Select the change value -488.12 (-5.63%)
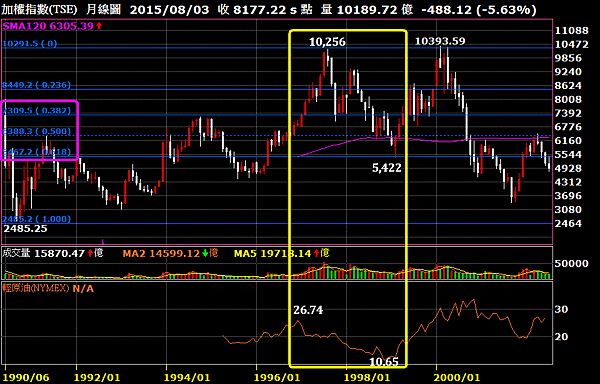Image resolution: width=600 pixels, height=384 pixels. (x=478, y=9)
